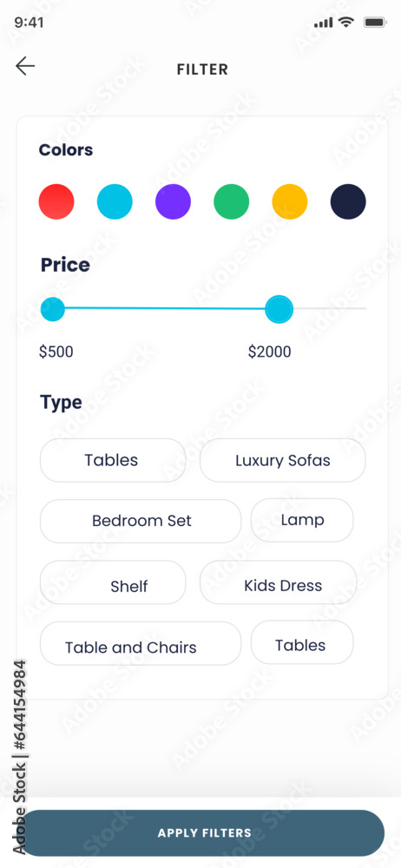Viewport: 401px width, 868px height.
Task: Choose the cyan blue color swatch
Action: click(115, 201)
